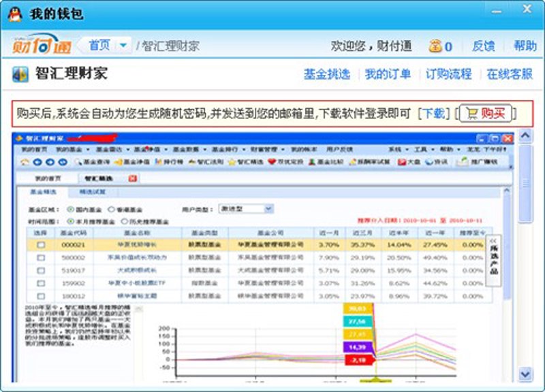Open the 用户类型 dropdown showing 激进型
Viewport: 545px width, 392px height.
tap(246, 209)
